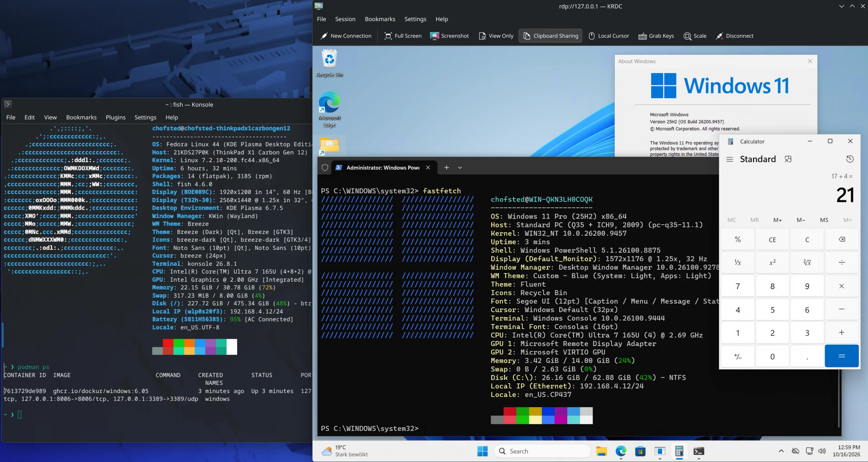The height and width of the screenshot is (462, 868).
Task: Click Calculator CE button
Action: (x=772, y=239)
